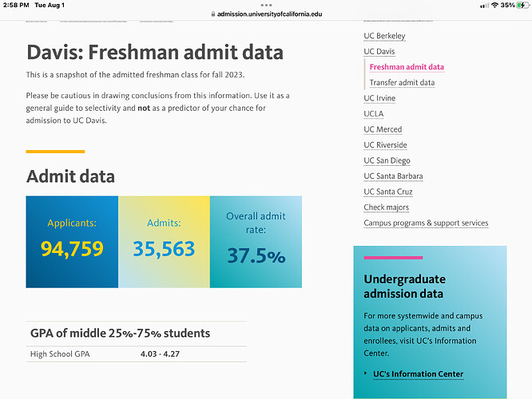Select Freshman admit data submenu item

click(x=407, y=67)
